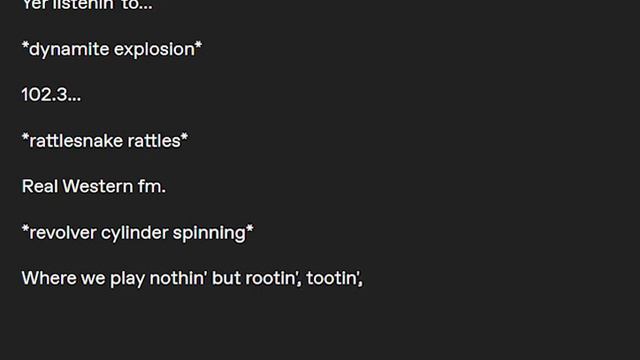Click the word "Western"
This screenshot has height=360, width=640.
98,186
